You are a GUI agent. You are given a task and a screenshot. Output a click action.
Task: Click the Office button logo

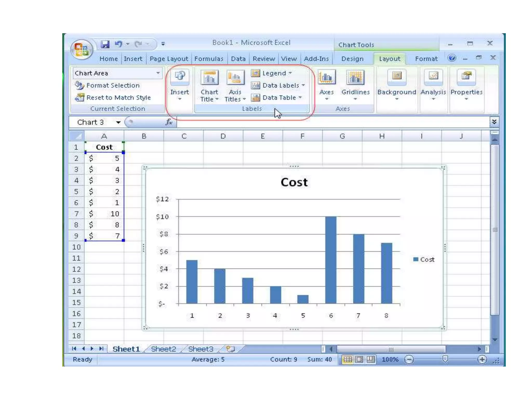coord(82,49)
